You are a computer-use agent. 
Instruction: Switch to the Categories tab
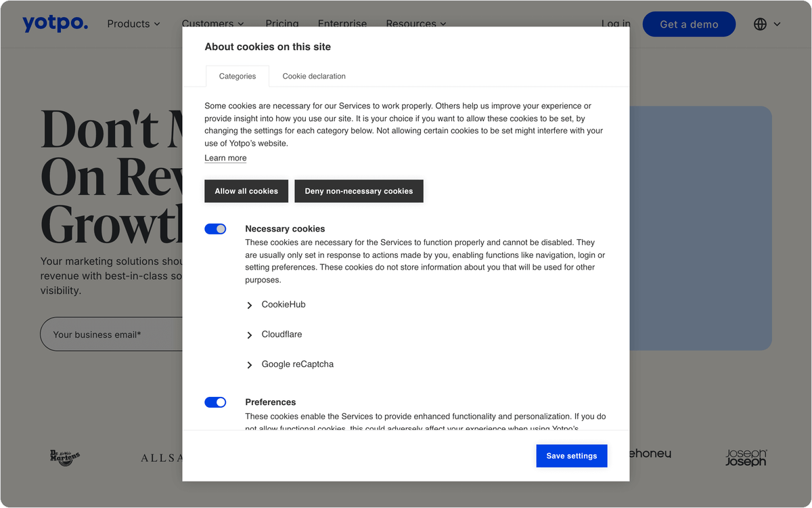pos(238,77)
